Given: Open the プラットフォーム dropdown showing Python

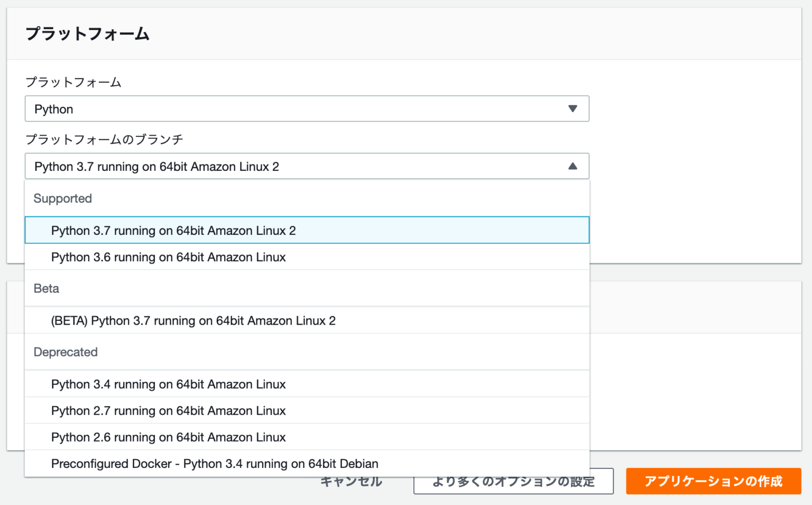Looking at the screenshot, I should pos(307,108).
